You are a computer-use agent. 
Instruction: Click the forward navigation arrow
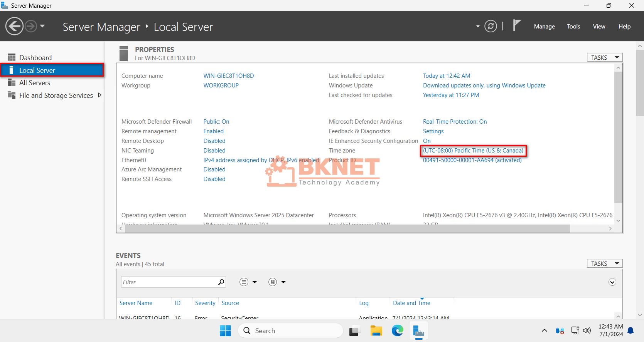31,26
